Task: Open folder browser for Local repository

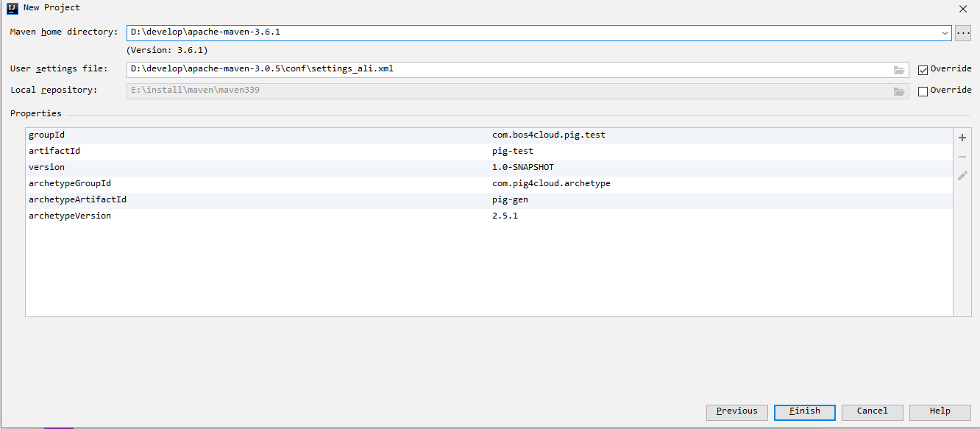Action: pyautogui.click(x=899, y=91)
